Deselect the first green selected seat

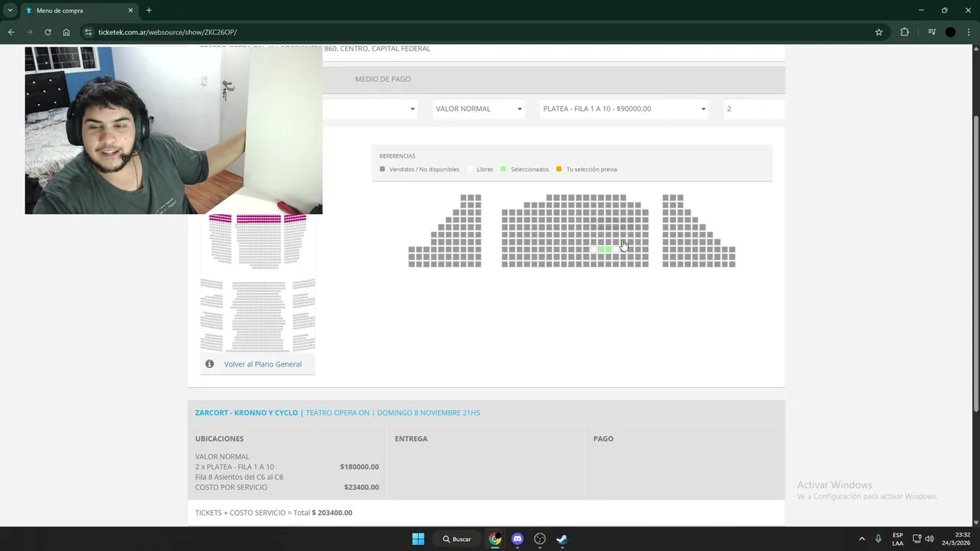tap(601, 249)
